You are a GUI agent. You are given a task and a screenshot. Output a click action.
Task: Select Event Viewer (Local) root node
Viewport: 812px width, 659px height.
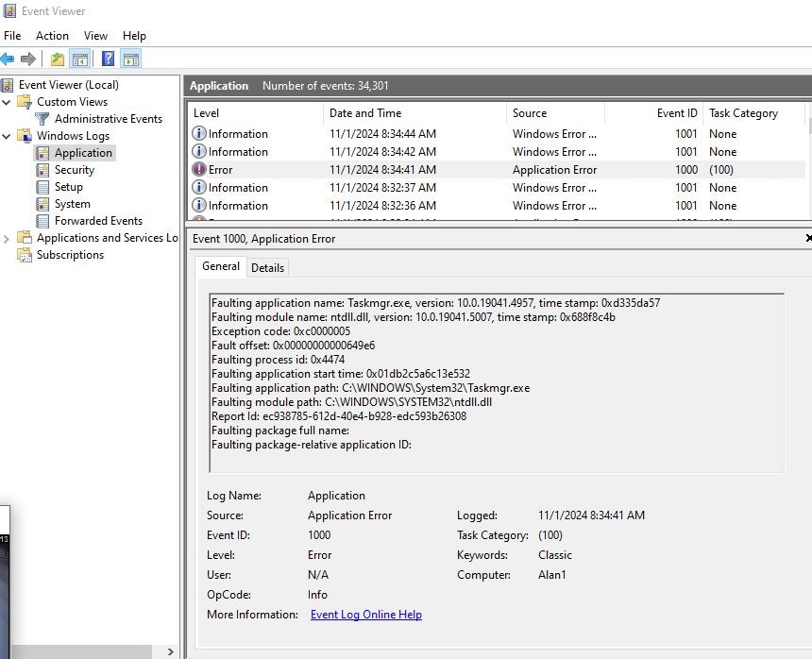pyautogui.click(x=69, y=85)
